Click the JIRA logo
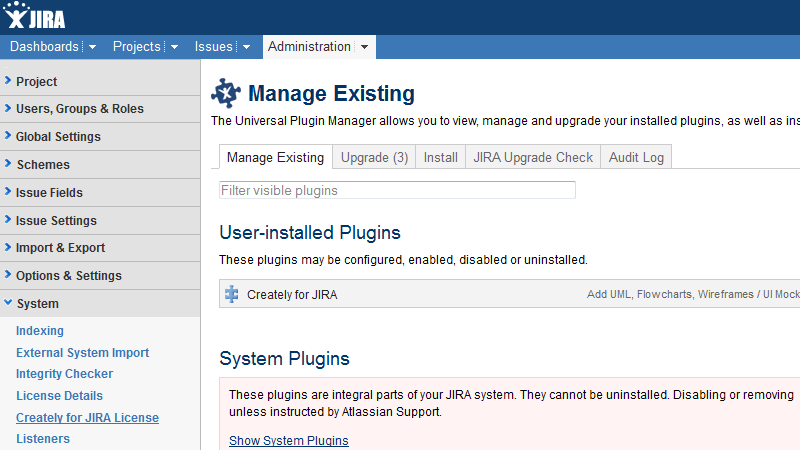800x450 pixels. [x=34, y=16]
